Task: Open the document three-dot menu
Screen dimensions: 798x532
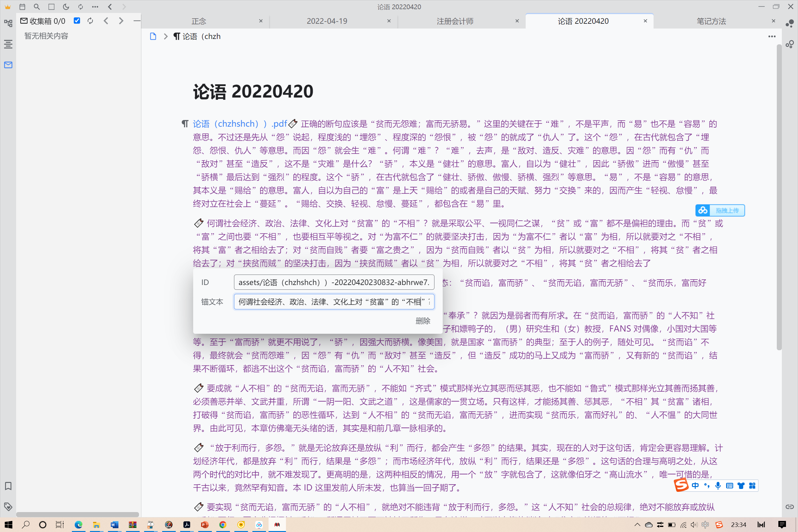Action: 771,36
